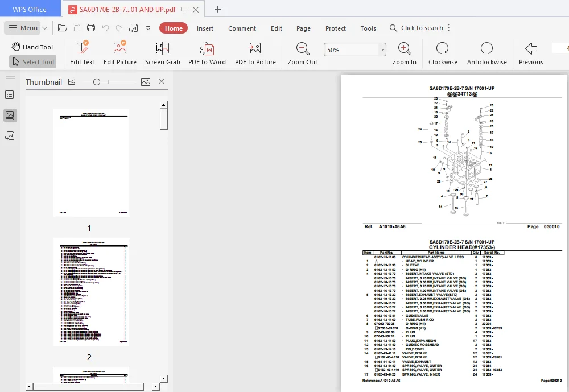
Task: Rotate page Clockwise
Action: click(442, 48)
